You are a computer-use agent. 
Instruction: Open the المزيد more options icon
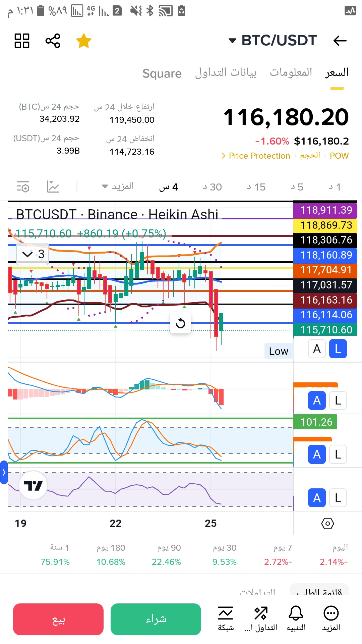click(x=331, y=619)
